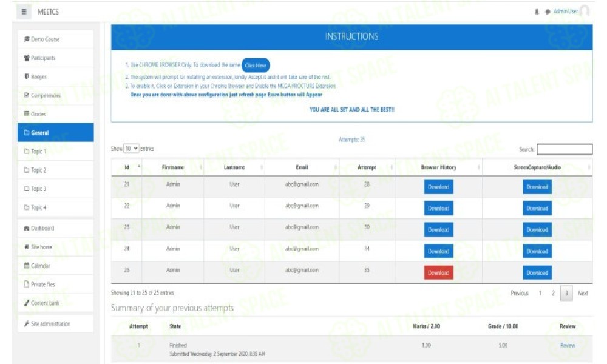
Task: Select pagination page 3
Action: [x=566, y=293]
